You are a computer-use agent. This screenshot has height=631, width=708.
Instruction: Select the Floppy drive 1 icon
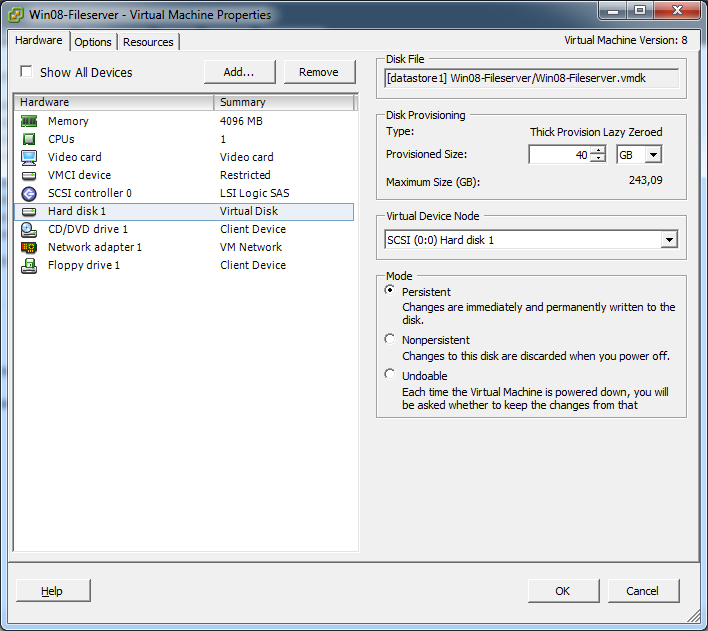29,265
